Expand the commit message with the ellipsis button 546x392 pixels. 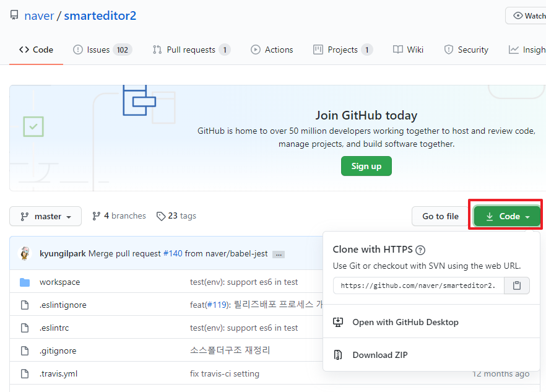[278, 254]
